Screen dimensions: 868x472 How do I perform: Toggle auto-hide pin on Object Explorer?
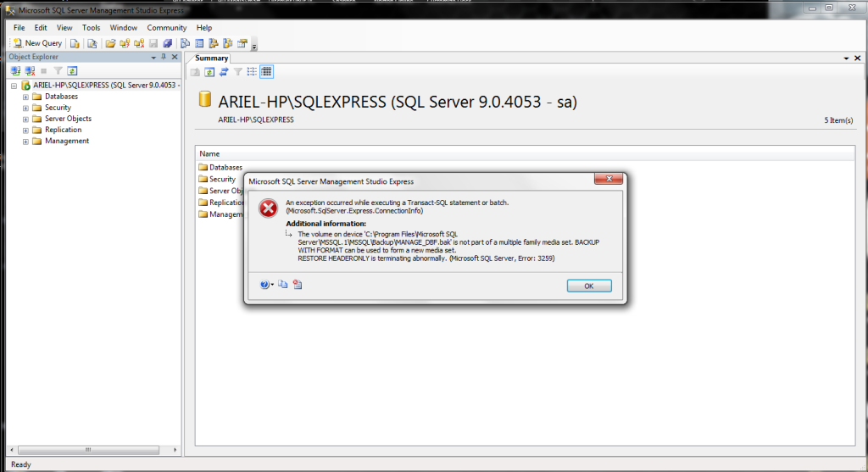(164, 57)
